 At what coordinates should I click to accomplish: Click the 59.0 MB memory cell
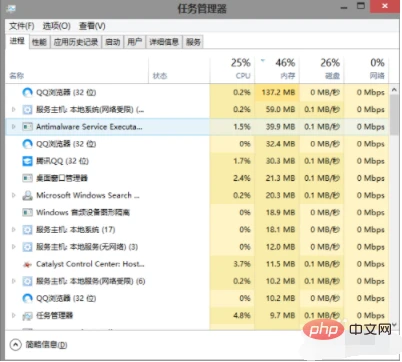click(x=277, y=109)
